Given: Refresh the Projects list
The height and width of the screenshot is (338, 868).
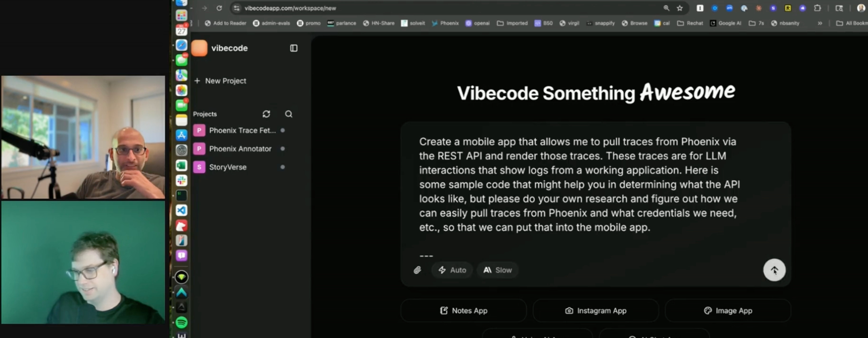Looking at the screenshot, I should pos(266,114).
